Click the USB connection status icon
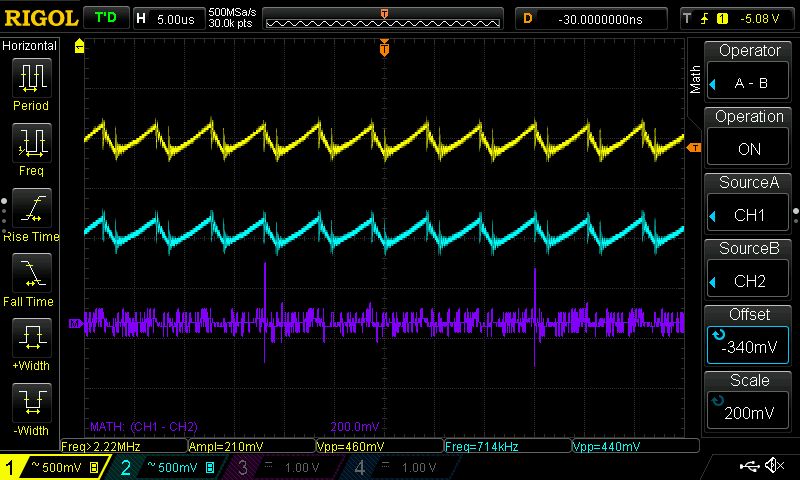Image resolution: width=800 pixels, height=480 pixels. pos(749,465)
